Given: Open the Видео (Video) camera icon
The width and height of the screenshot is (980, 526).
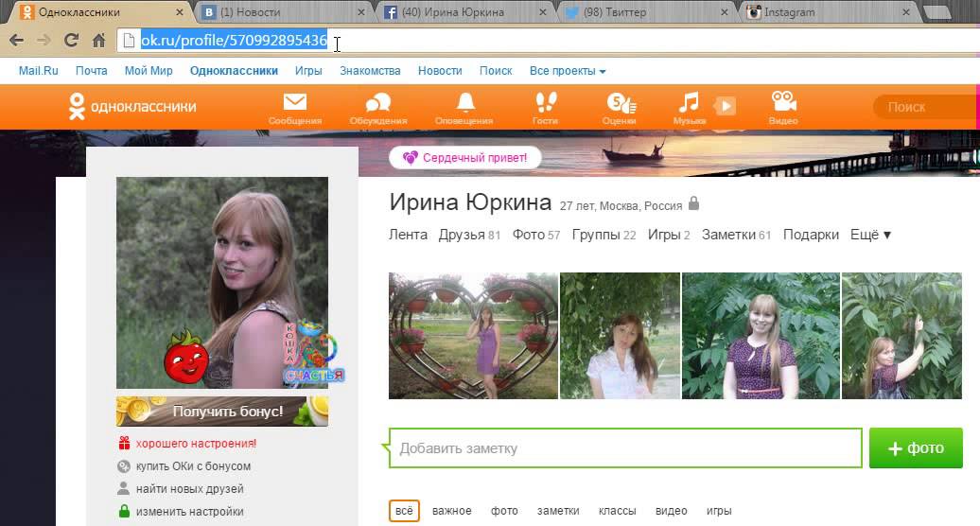Looking at the screenshot, I should pos(784,102).
